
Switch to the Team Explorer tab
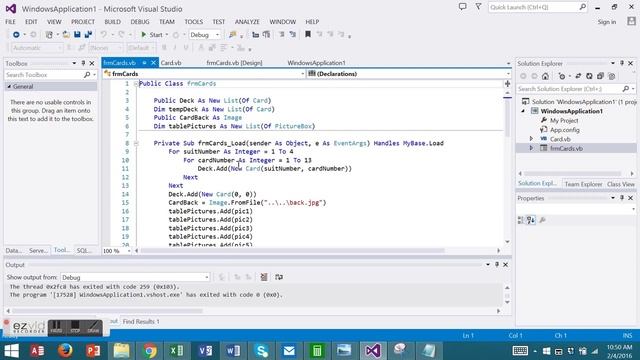coord(583,184)
